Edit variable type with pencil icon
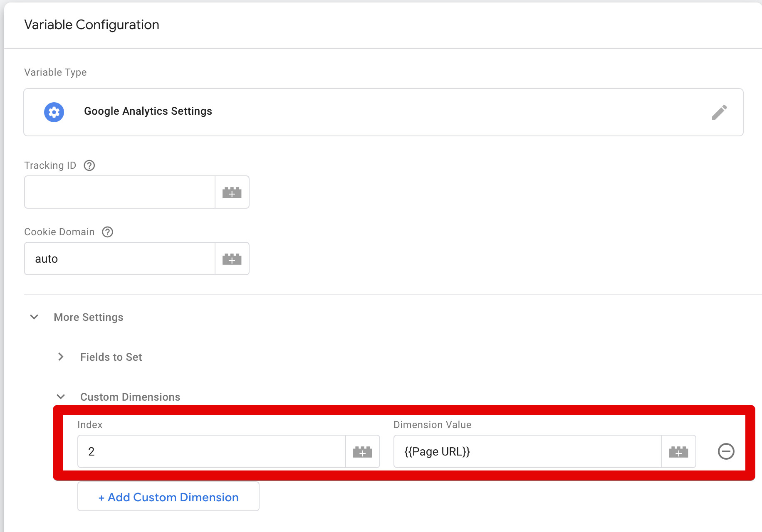 pyautogui.click(x=719, y=112)
